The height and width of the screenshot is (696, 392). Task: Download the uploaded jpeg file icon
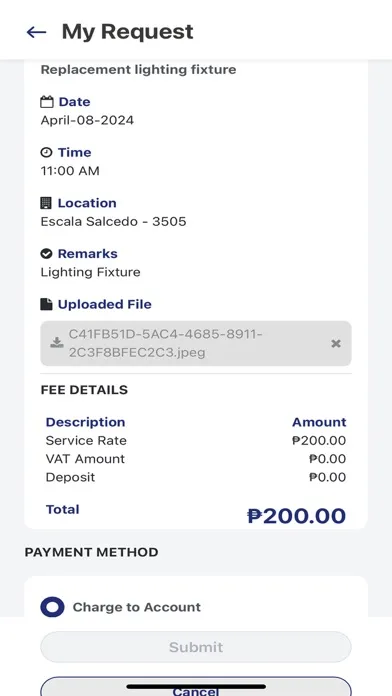56,343
